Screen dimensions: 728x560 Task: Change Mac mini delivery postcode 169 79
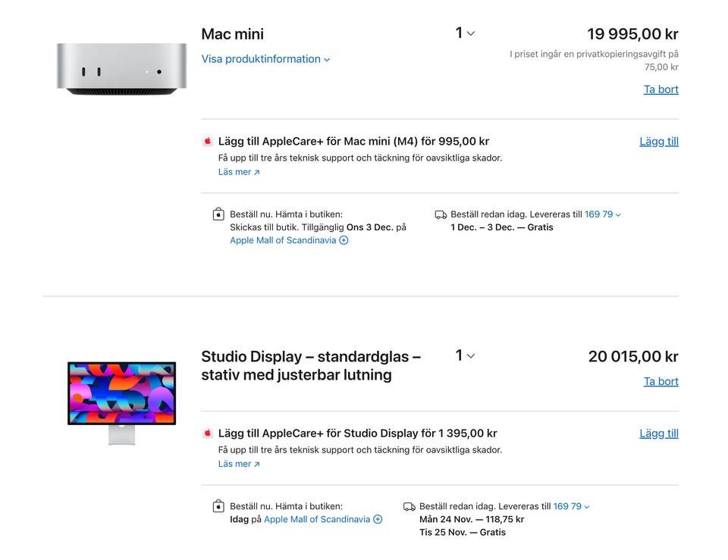click(x=602, y=214)
